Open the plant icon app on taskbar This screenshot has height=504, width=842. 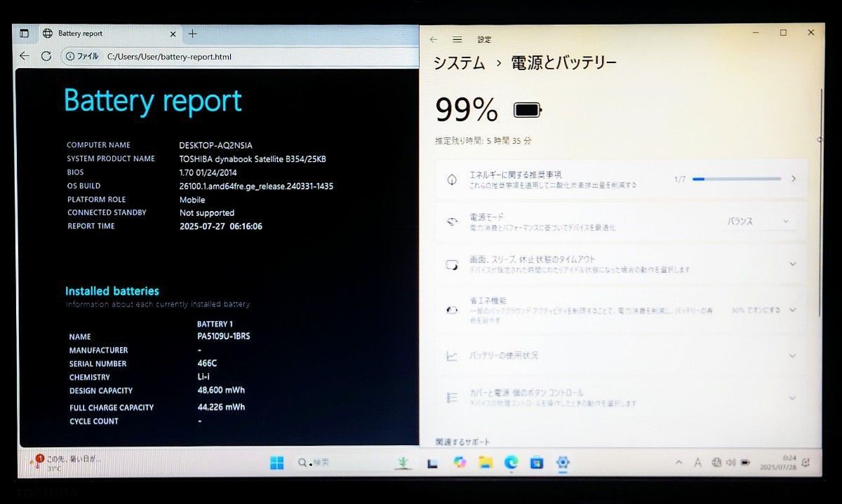point(403,463)
